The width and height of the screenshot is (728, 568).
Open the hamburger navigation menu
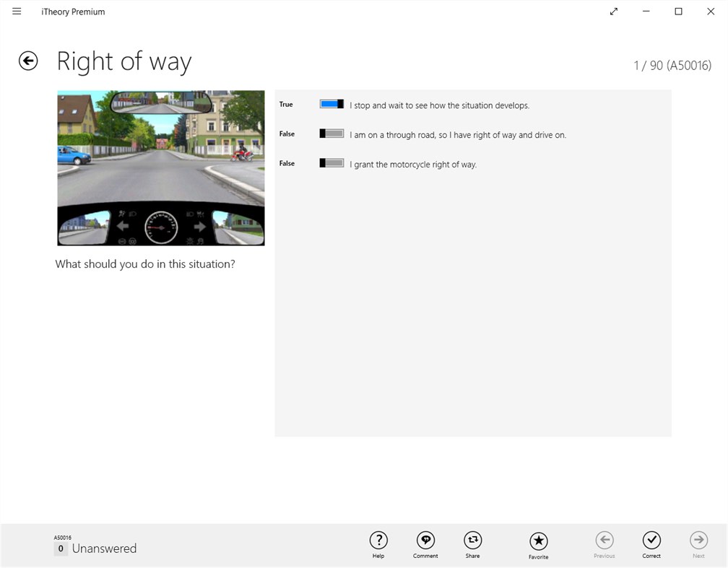(x=17, y=11)
